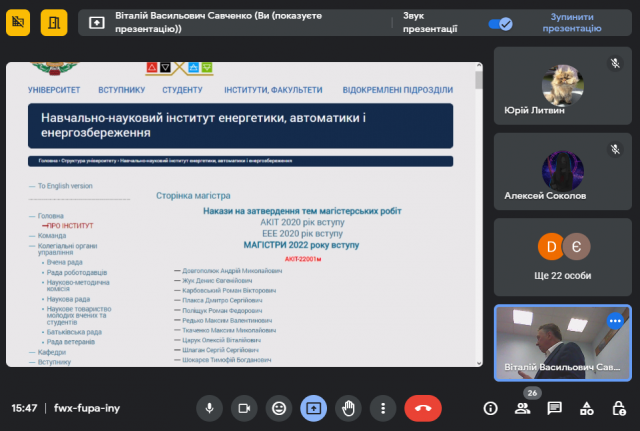Select Віталій Васильович's video tile

pyautogui.click(x=563, y=343)
